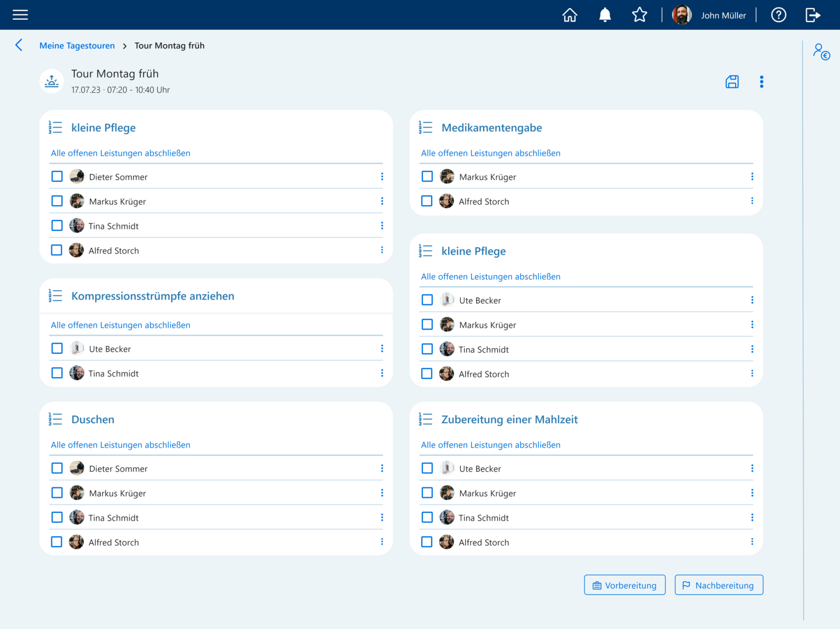Go to the home screen icon
The height and width of the screenshot is (629, 840).
point(570,15)
